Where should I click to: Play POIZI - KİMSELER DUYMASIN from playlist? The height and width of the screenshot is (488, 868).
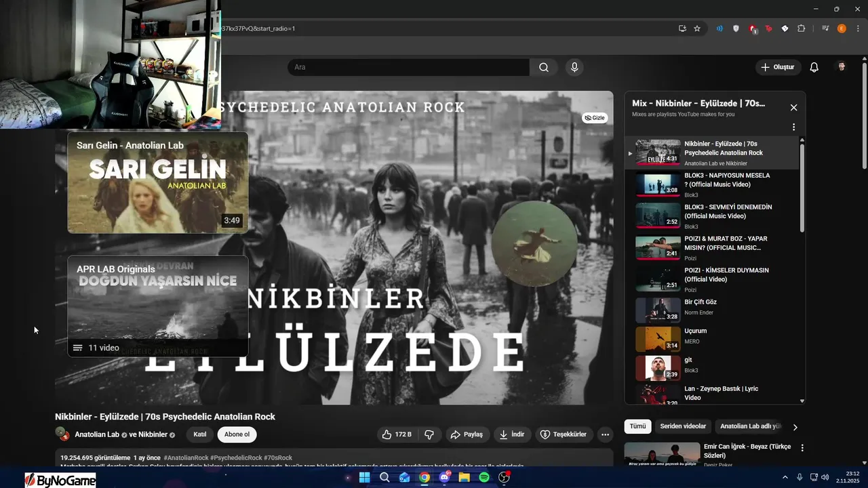click(x=711, y=279)
